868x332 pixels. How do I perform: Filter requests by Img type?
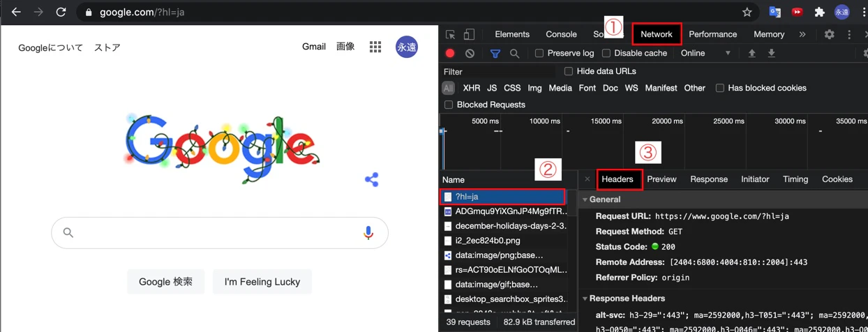pos(534,88)
